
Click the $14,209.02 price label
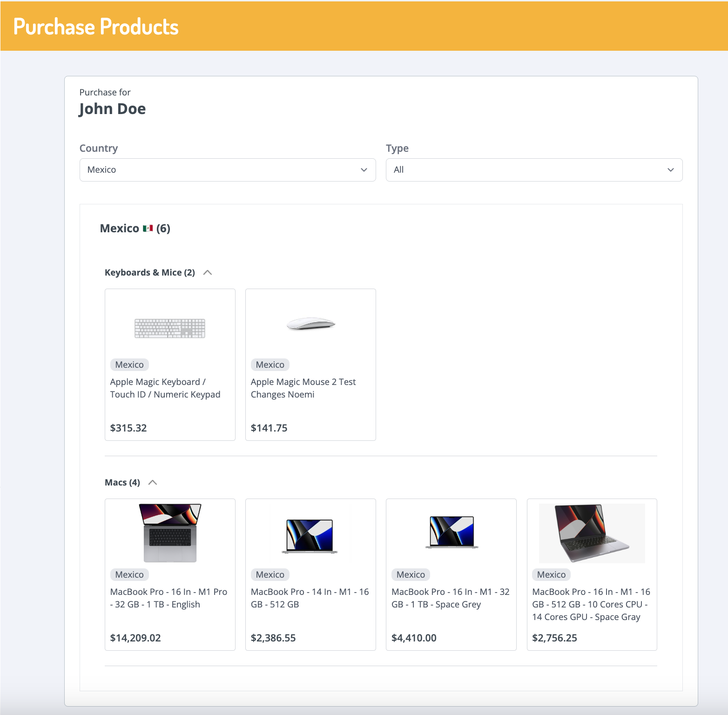[x=135, y=638]
